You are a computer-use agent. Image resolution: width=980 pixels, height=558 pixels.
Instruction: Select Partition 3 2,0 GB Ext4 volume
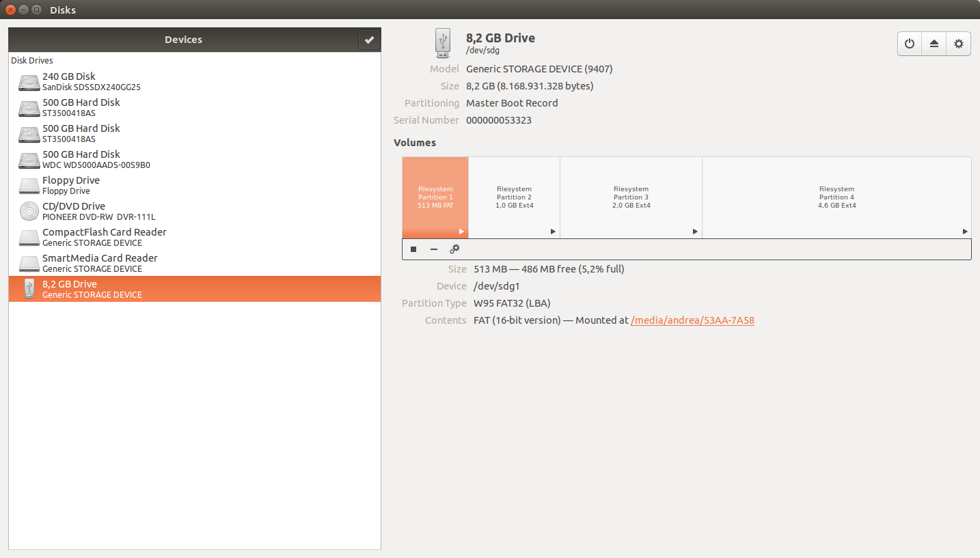[631, 197]
